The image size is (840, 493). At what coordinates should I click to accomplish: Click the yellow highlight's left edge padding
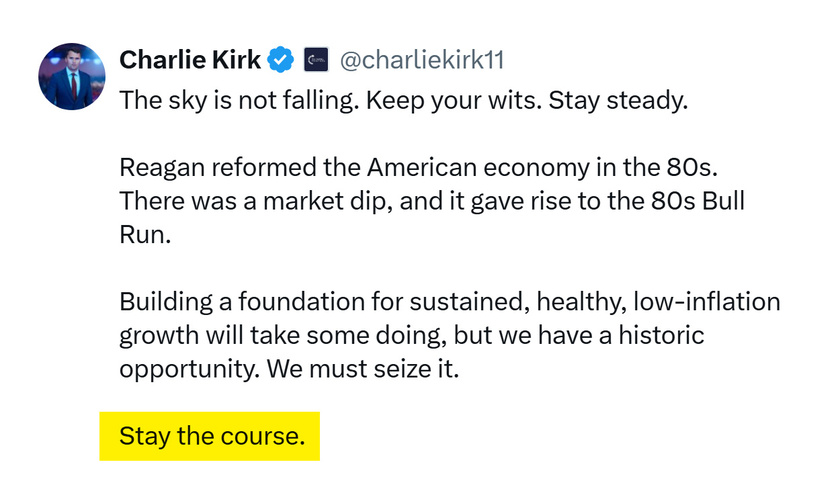109,436
